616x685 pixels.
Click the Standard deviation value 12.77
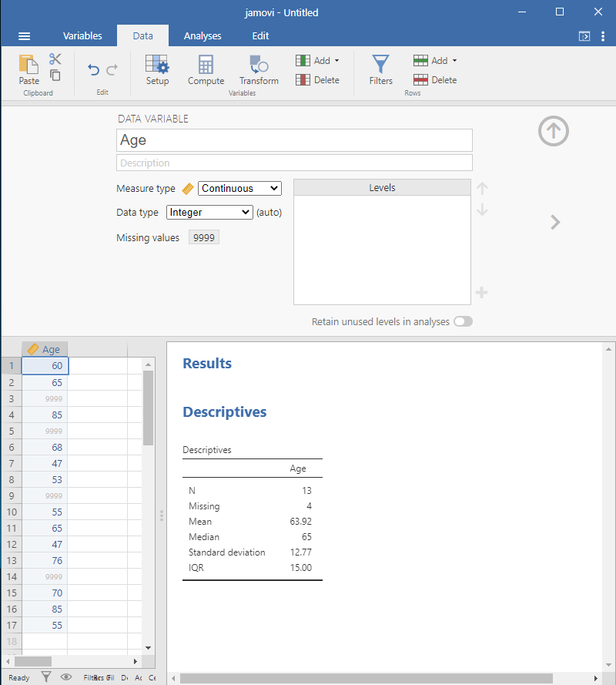click(x=301, y=552)
